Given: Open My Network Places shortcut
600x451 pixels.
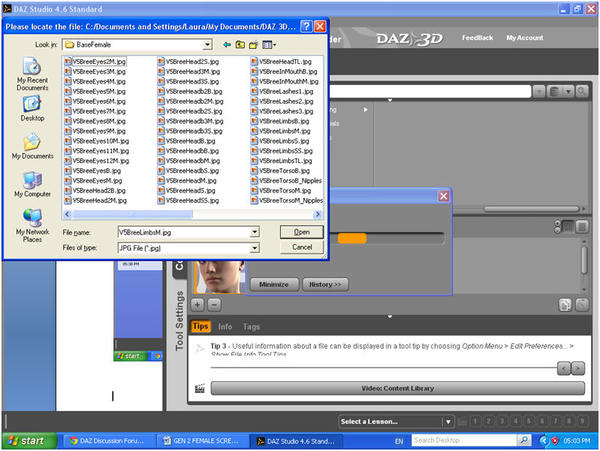Looking at the screenshot, I should (x=32, y=226).
